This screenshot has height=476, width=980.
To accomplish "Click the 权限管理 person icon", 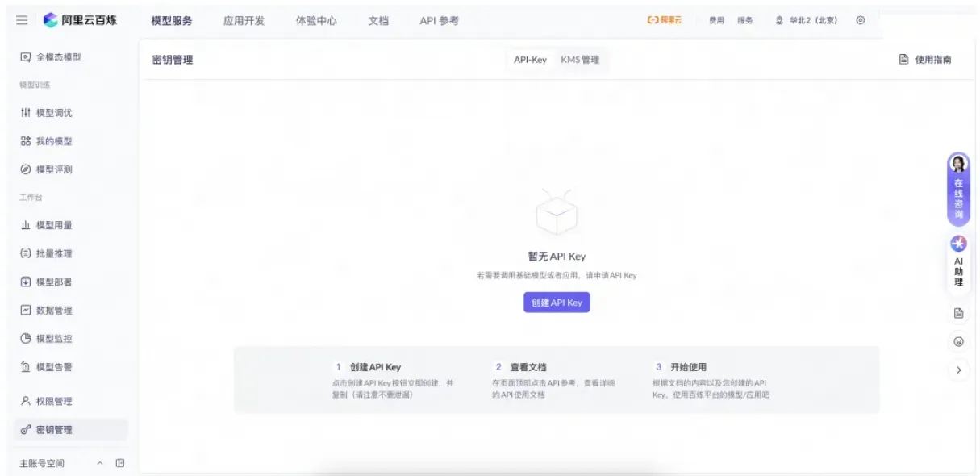I will tap(26, 401).
